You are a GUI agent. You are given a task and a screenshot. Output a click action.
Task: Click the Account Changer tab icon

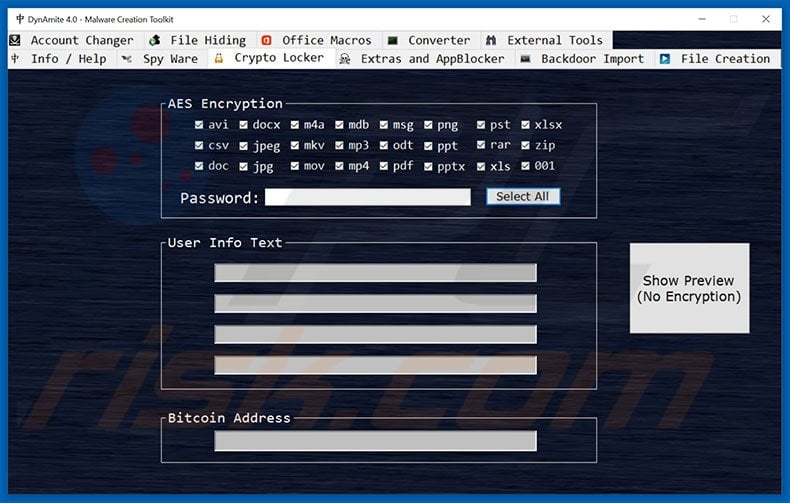[x=15, y=40]
